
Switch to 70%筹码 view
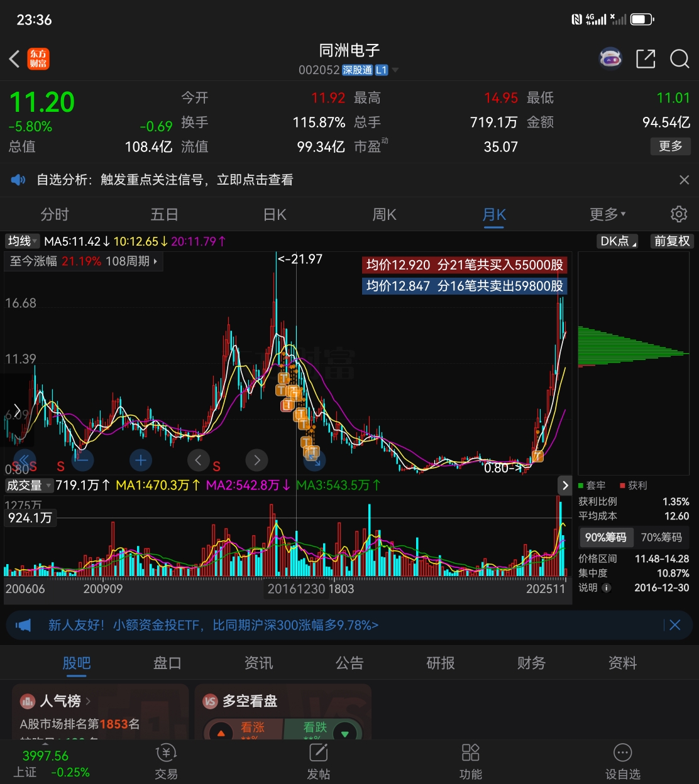[661, 537]
